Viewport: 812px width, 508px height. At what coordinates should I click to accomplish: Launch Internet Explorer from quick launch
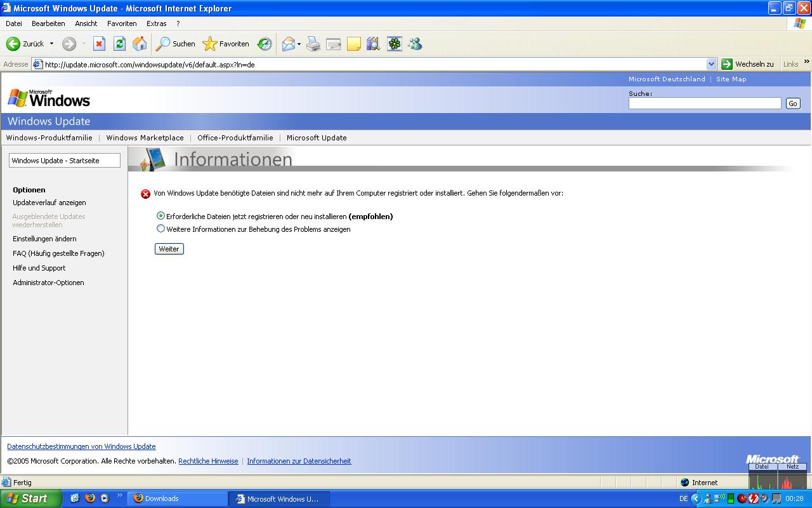[x=75, y=498]
